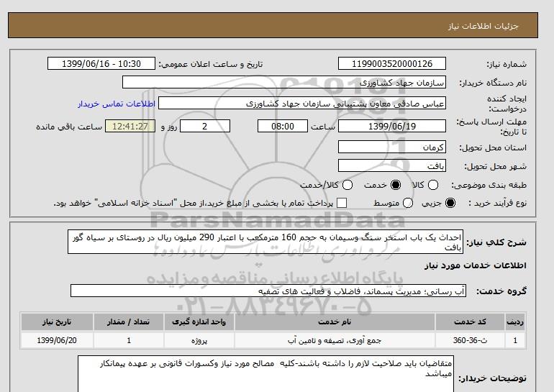The width and height of the screenshot is (554, 392).
Task: Click the کد خدمت column header
Action: click(x=470, y=322)
